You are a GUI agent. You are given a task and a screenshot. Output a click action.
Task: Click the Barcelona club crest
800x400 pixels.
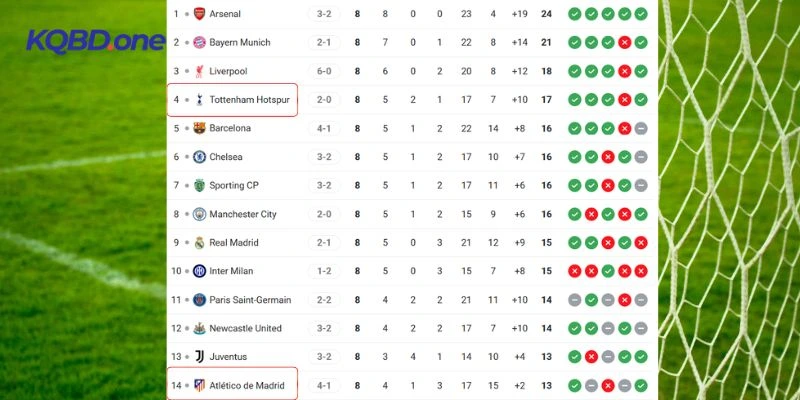coord(199,128)
